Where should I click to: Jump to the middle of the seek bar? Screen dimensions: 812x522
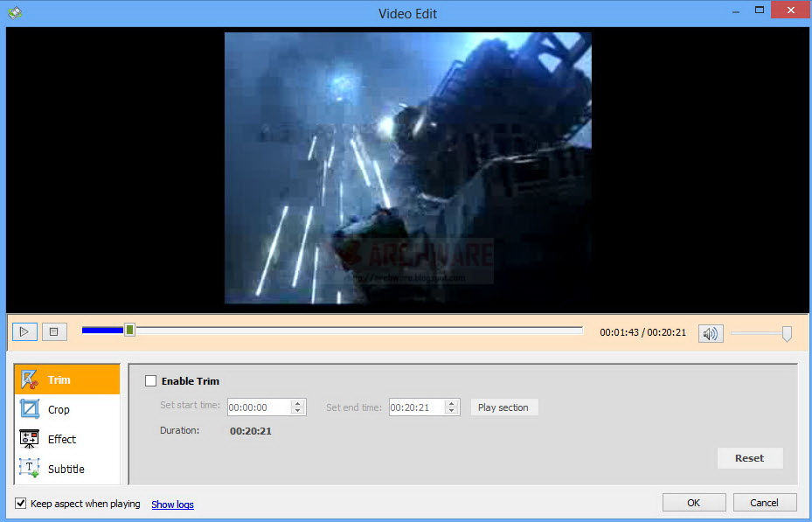click(x=332, y=331)
